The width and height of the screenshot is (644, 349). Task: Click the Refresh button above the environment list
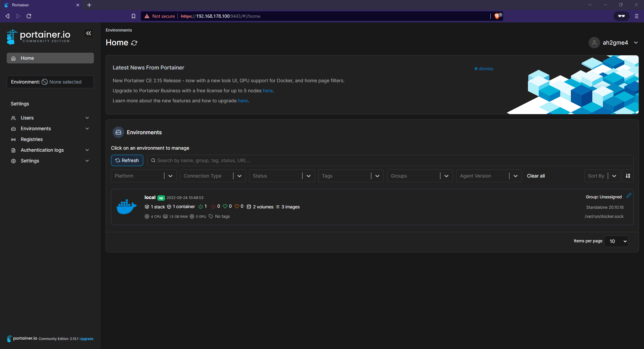pyautogui.click(x=127, y=160)
